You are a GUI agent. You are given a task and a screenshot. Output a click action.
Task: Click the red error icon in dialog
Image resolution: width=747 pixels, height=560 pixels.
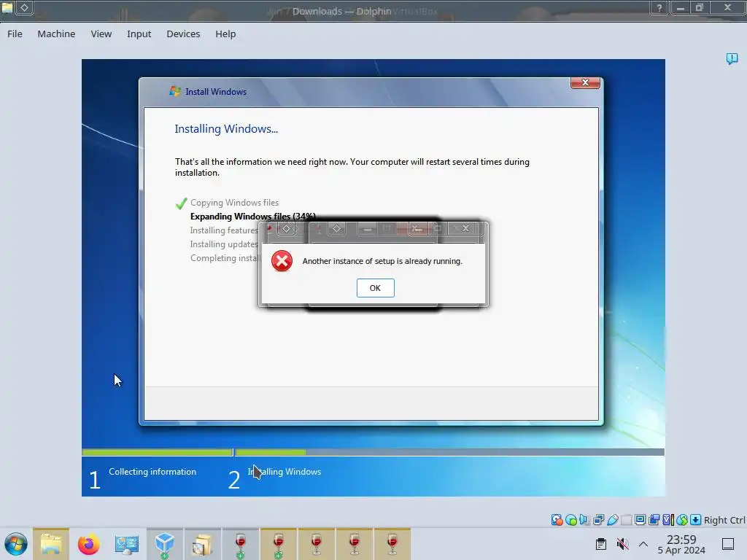click(x=282, y=261)
